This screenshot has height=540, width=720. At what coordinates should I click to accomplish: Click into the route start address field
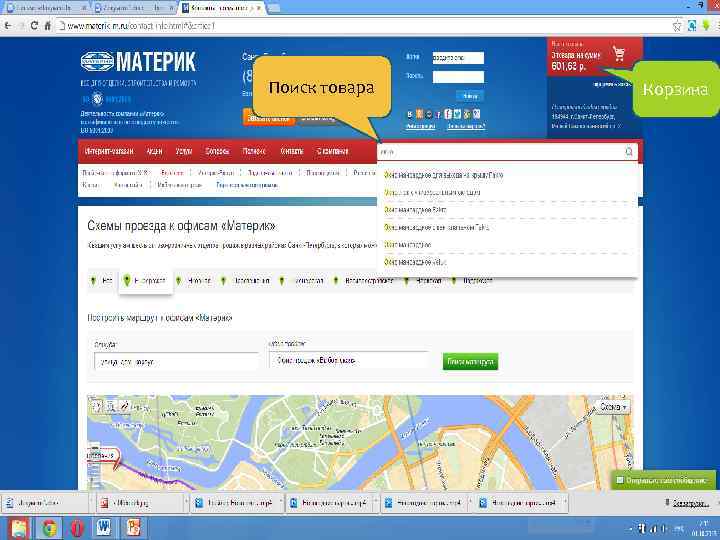pyautogui.click(x=176, y=362)
